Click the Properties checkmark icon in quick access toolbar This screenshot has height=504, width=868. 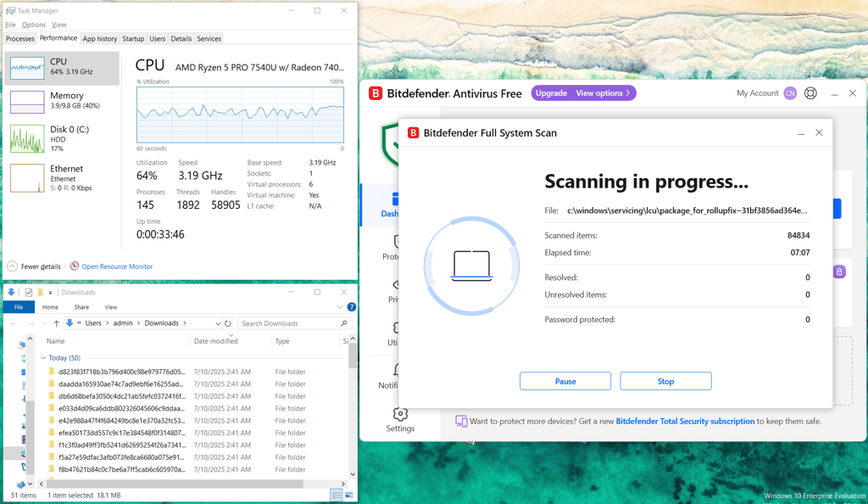(x=29, y=293)
